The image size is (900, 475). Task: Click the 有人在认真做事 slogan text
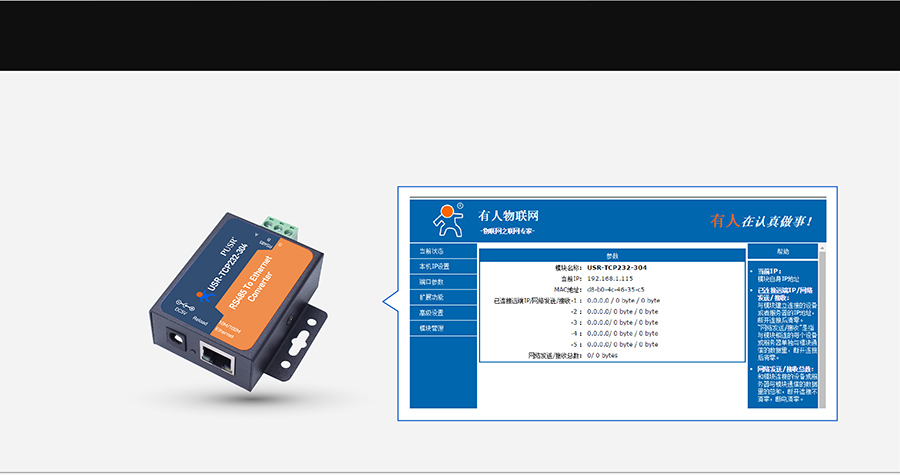point(762,221)
